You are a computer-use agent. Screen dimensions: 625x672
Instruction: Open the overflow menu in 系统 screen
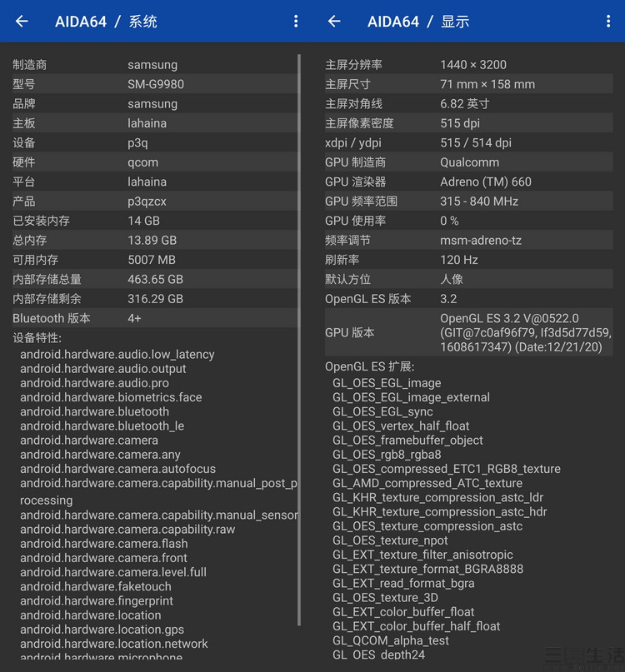point(296,21)
